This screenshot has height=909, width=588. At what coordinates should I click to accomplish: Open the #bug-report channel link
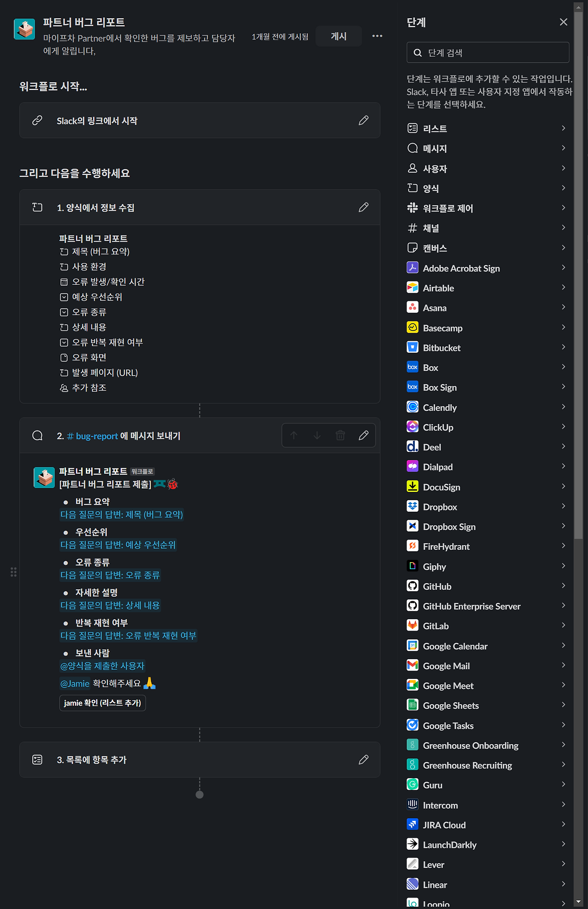click(92, 436)
